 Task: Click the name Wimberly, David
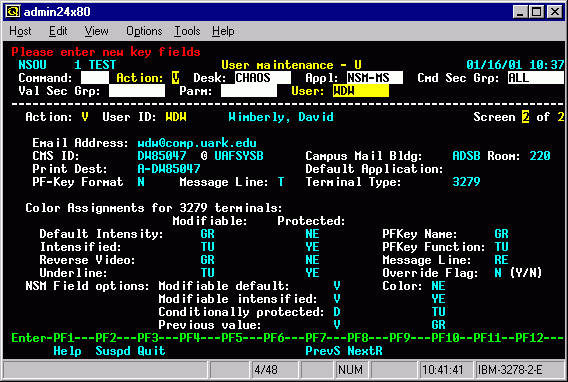tap(281, 117)
